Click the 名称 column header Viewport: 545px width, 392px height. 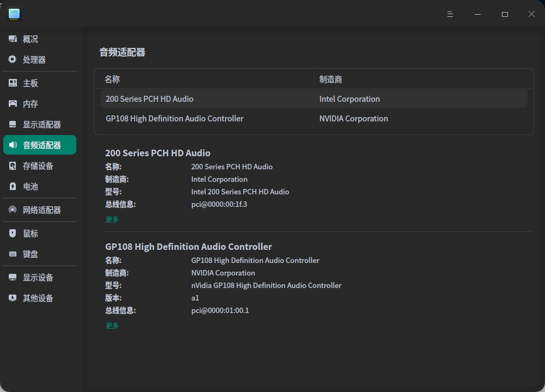click(112, 79)
